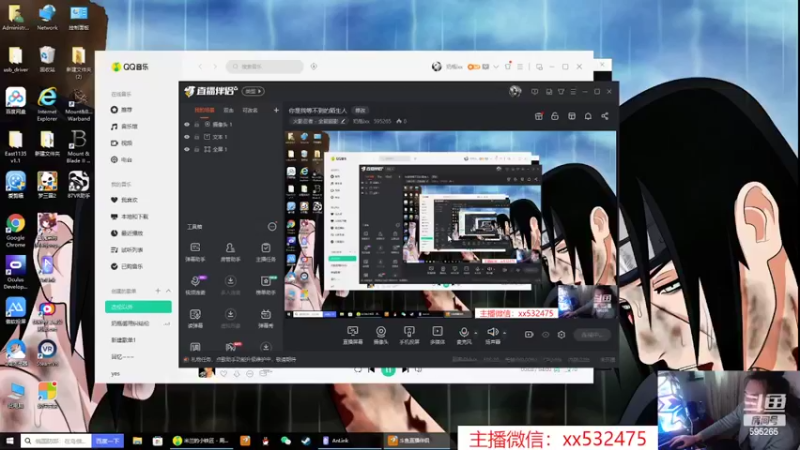Click the notification bell icon

pyautogui.click(x=588, y=116)
